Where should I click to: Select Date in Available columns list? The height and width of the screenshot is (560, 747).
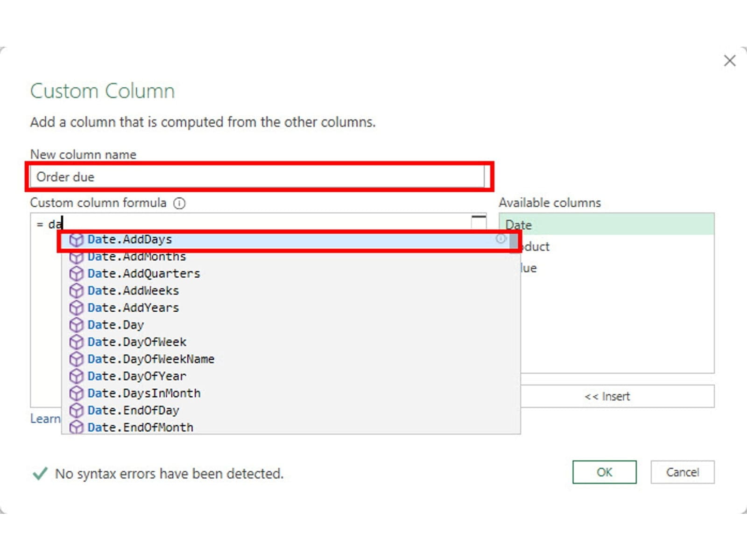[x=606, y=224]
